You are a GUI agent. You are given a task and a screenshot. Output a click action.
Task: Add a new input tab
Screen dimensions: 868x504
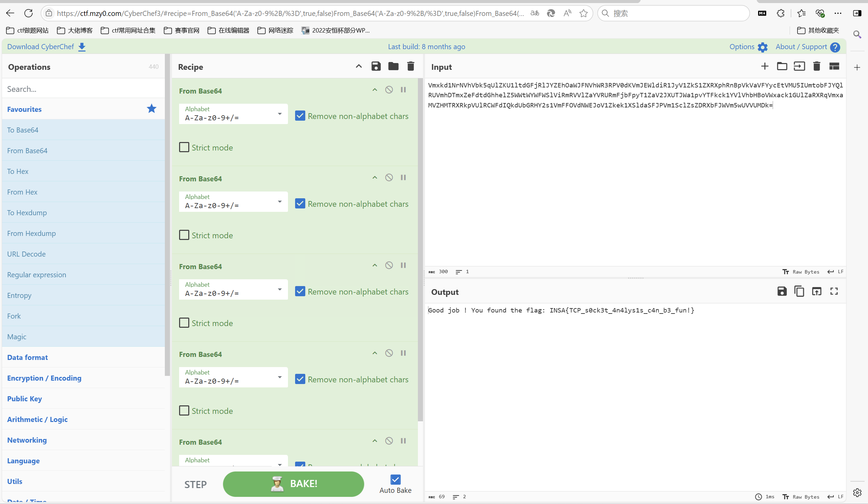click(765, 66)
